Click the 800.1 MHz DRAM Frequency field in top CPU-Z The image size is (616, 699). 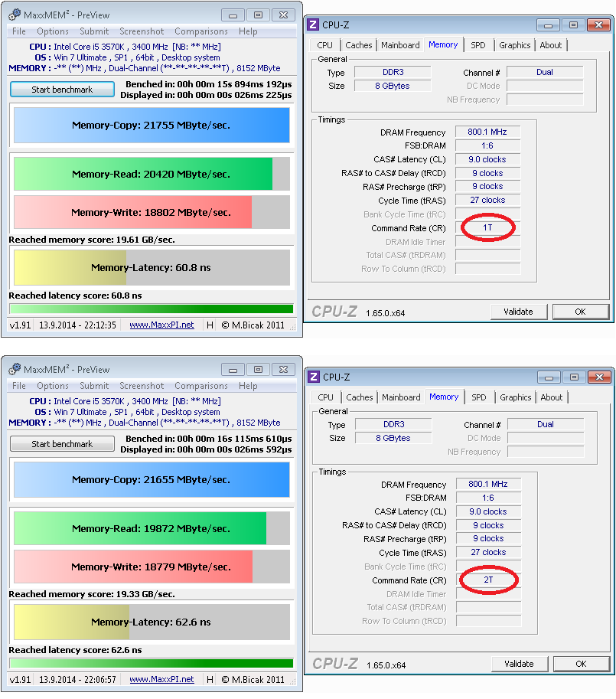tap(487, 132)
